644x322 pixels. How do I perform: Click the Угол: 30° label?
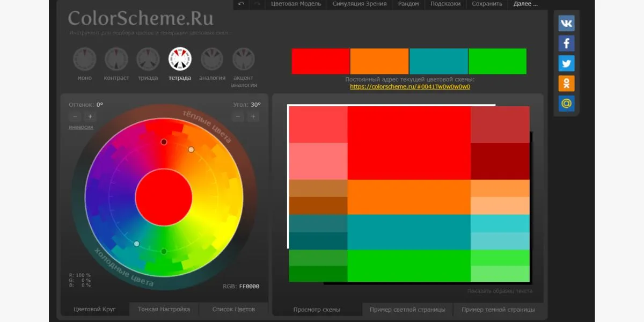pos(247,105)
